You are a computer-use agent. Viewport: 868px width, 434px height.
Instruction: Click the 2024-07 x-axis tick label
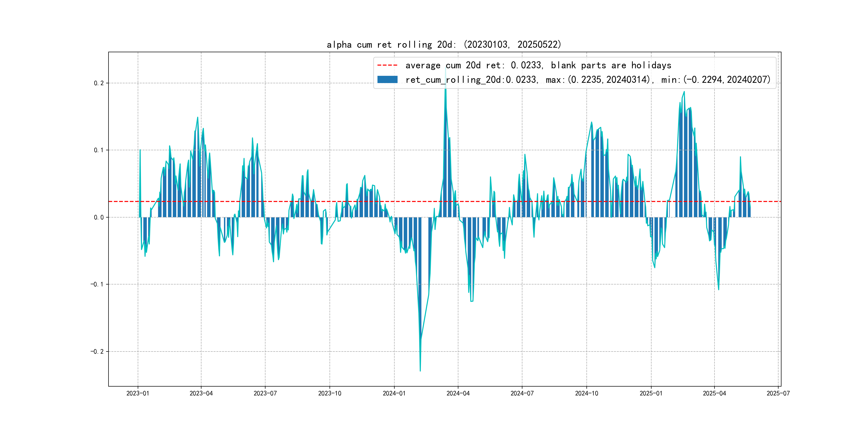(522, 393)
